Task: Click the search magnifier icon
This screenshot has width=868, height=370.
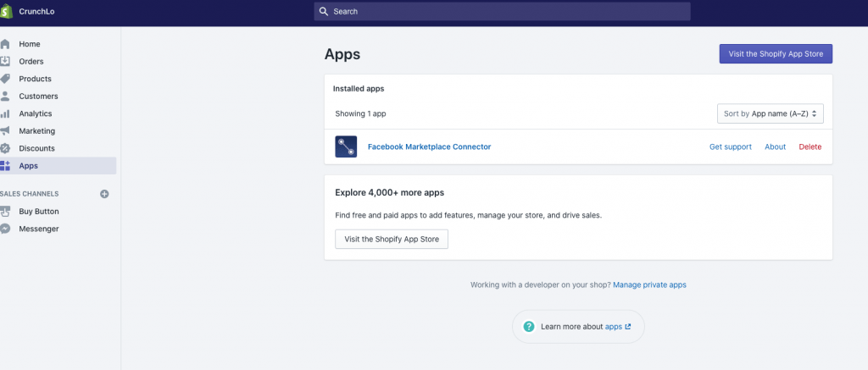Action: (325, 12)
